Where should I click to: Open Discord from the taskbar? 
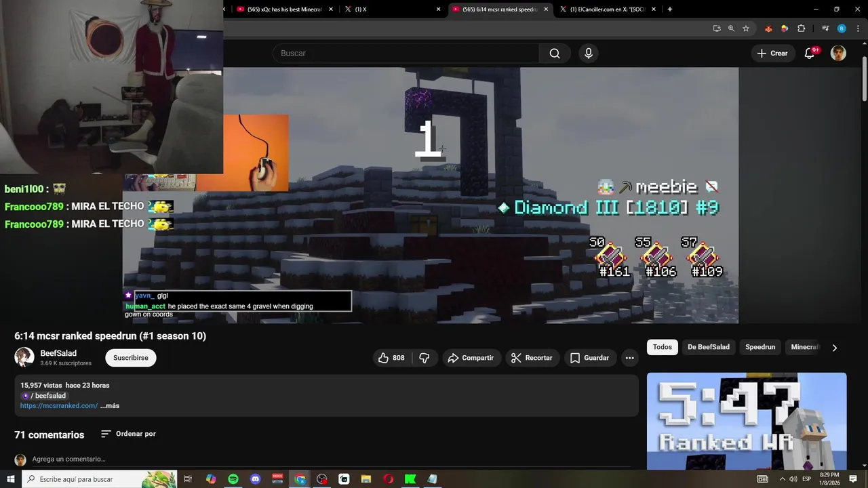(256, 479)
